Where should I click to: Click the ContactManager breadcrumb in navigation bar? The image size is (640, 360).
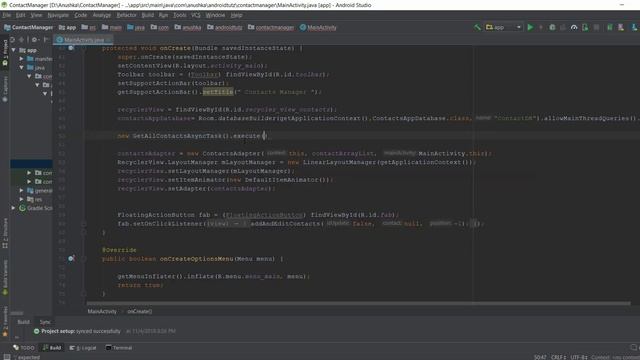tap(29, 27)
